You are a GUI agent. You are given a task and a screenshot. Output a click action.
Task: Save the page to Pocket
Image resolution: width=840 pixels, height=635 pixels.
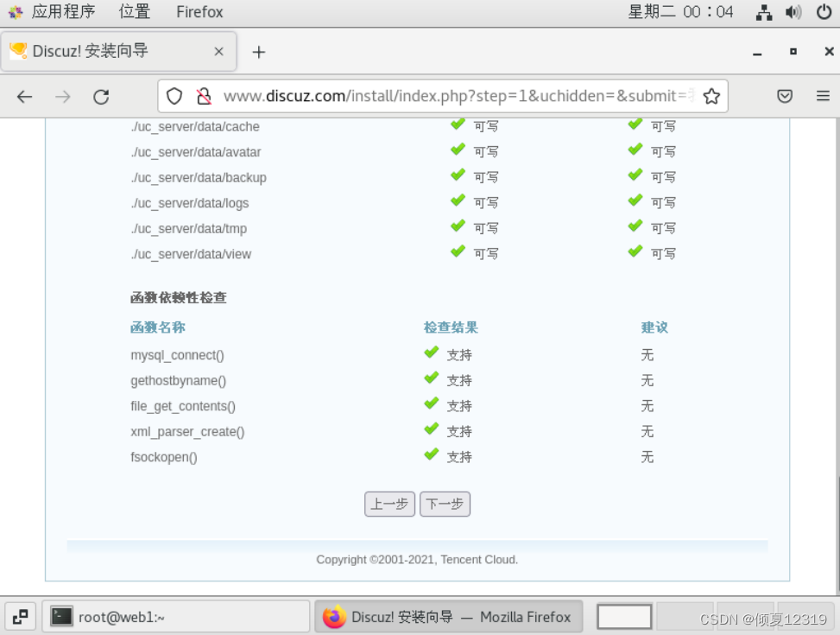coord(784,96)
